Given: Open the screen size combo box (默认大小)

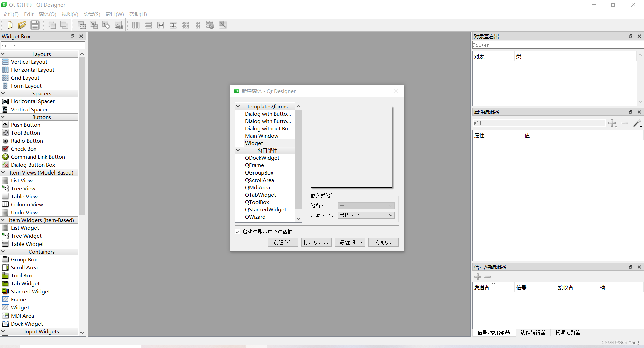Looking at the screenshot, I should (366, 215).
